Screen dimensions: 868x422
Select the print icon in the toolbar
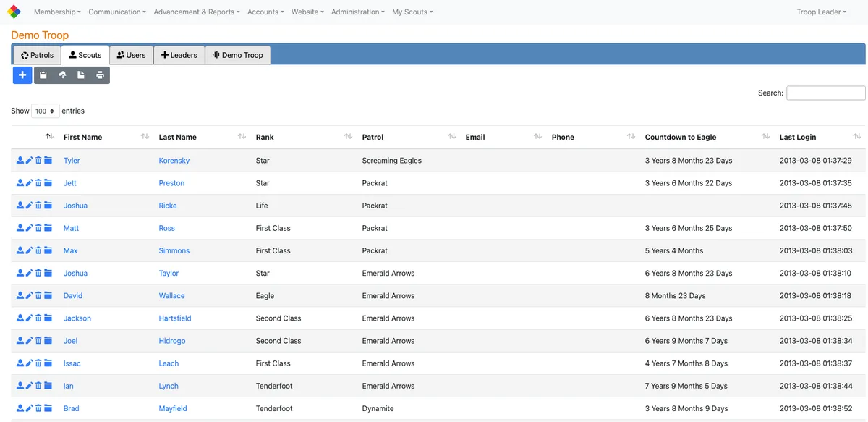[100, 75]
